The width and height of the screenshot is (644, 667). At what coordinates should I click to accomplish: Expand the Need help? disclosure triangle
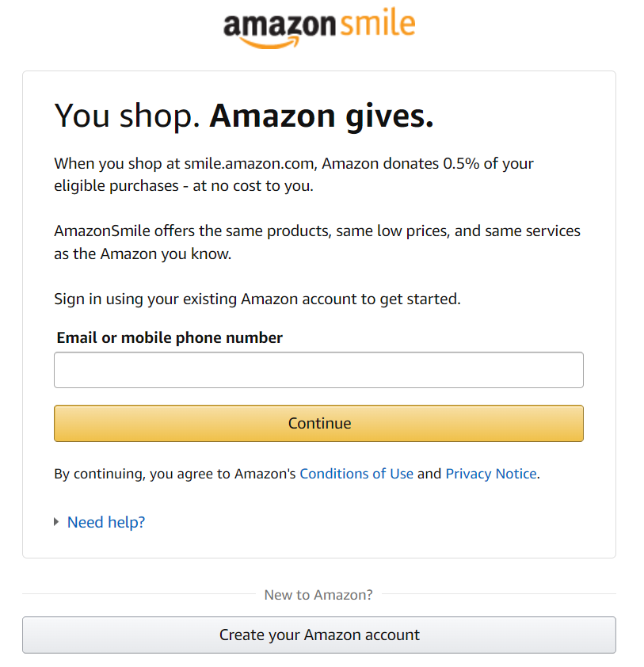(x=56, y=522)
